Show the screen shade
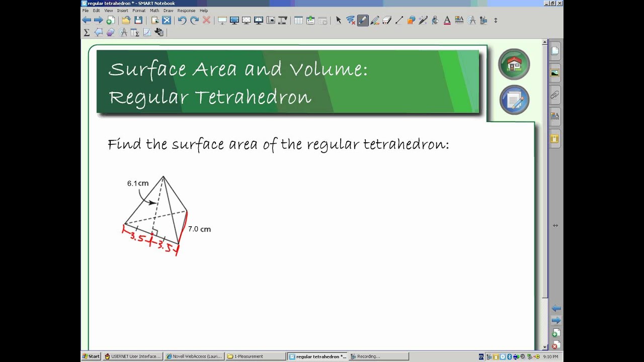 pos(222,20)
